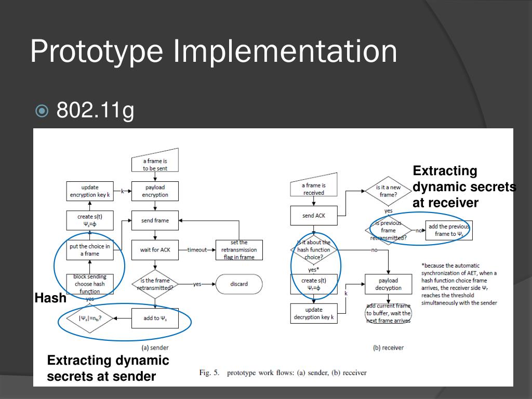Click the "(a) sender" caption
The width and height of the screenshot is (532, 399).
(x=155, y=348)
